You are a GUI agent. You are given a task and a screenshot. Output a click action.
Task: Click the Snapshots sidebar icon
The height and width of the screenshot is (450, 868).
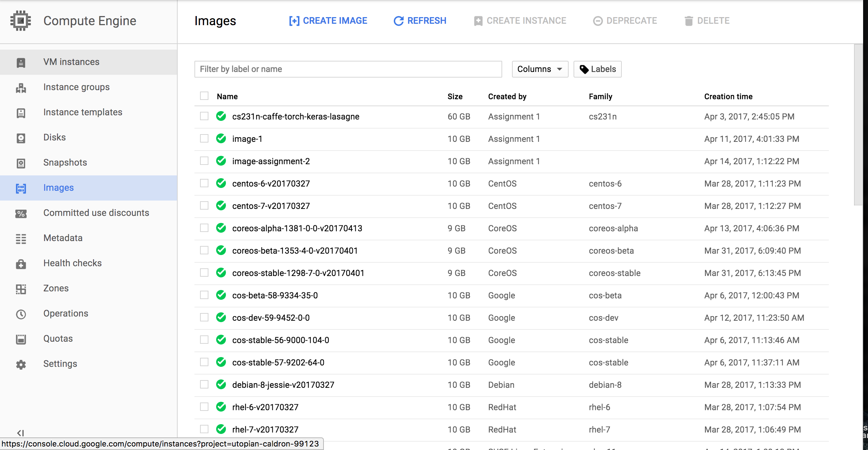pos(21,163)
